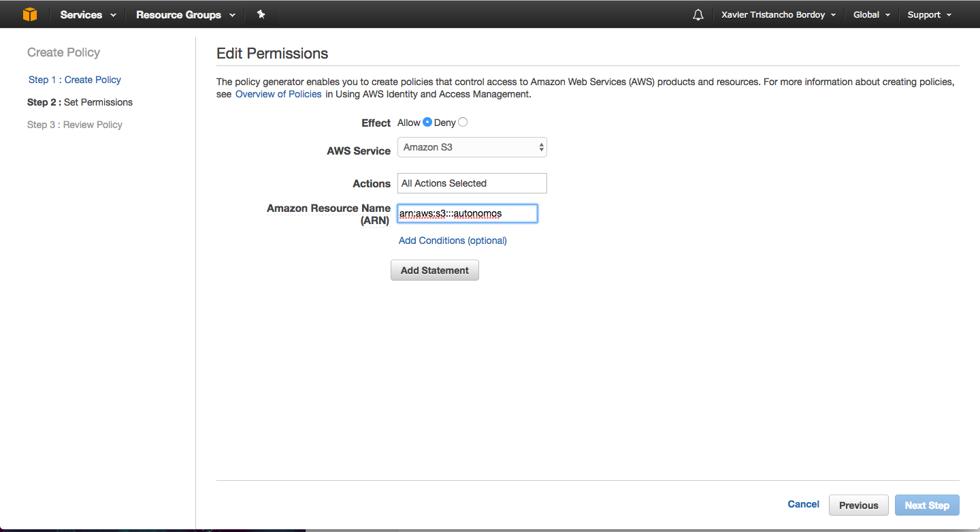Click the AWS Service label
Image resolution: width=980 pixels, height=532 pixels.
click(x=359, y=151)
